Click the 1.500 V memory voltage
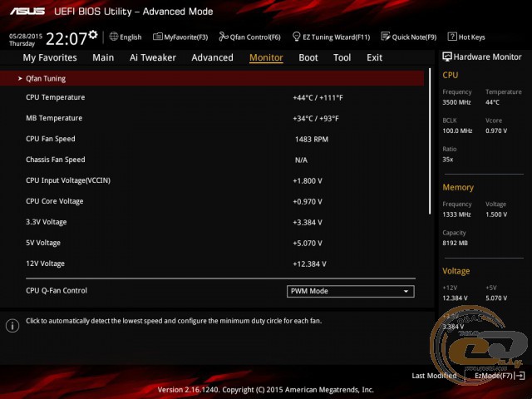 (496, 214)
